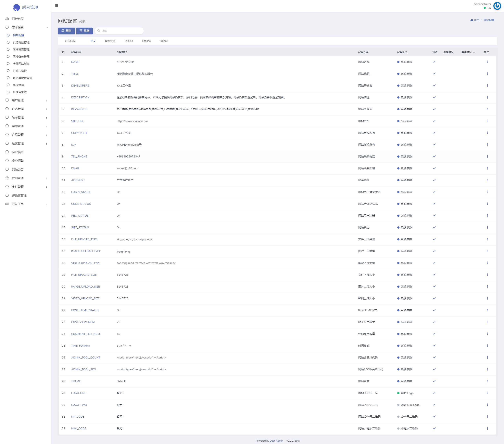Open 网站备份管理 in sidebar

pos(21,57)
